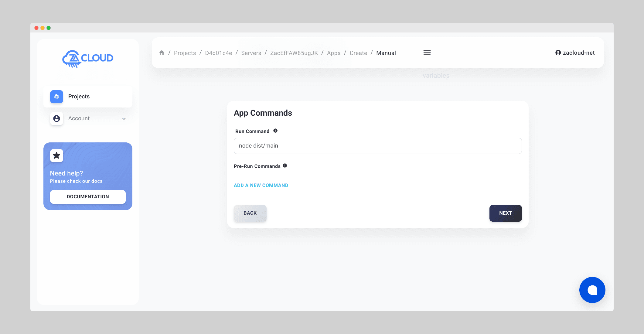Select the Manual breadcrumb tab
Viewport: 644px width, 334px height.
click(x=386, y=53)
